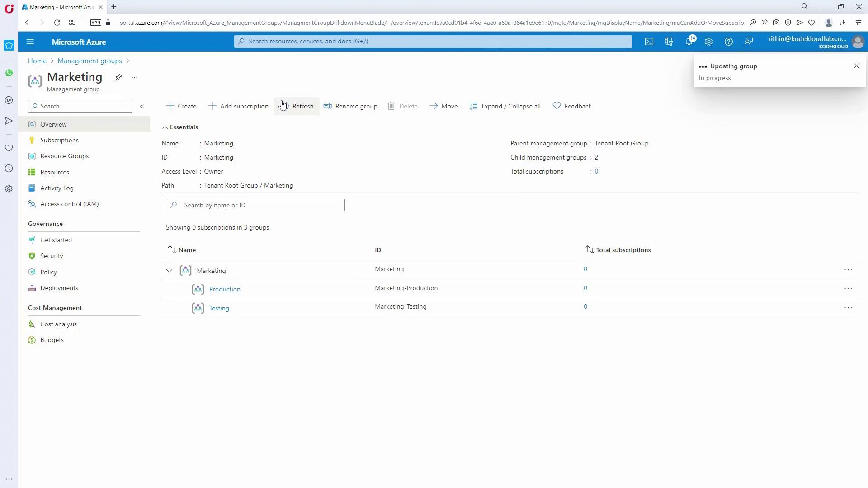Screen dimensions: 868x488
Task: Click the Search by name or ID field
Action: coord(255,205)
